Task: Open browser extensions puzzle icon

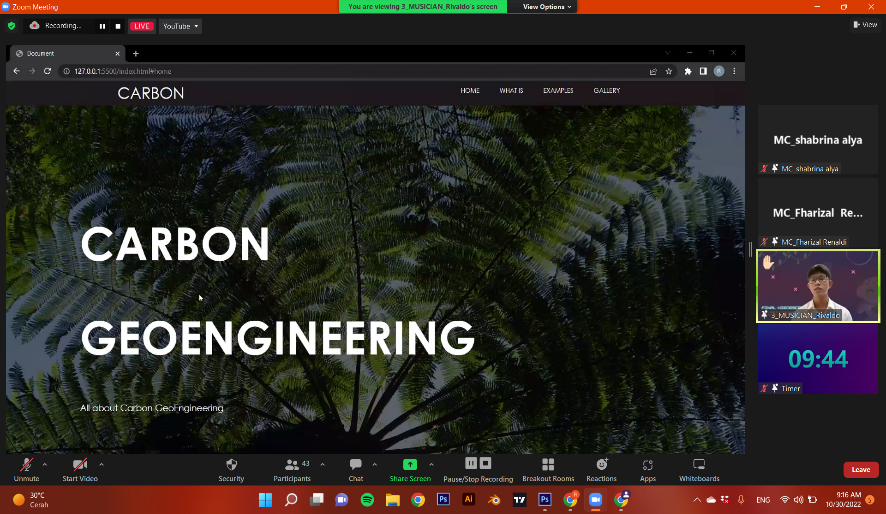Action: (688, 71)
